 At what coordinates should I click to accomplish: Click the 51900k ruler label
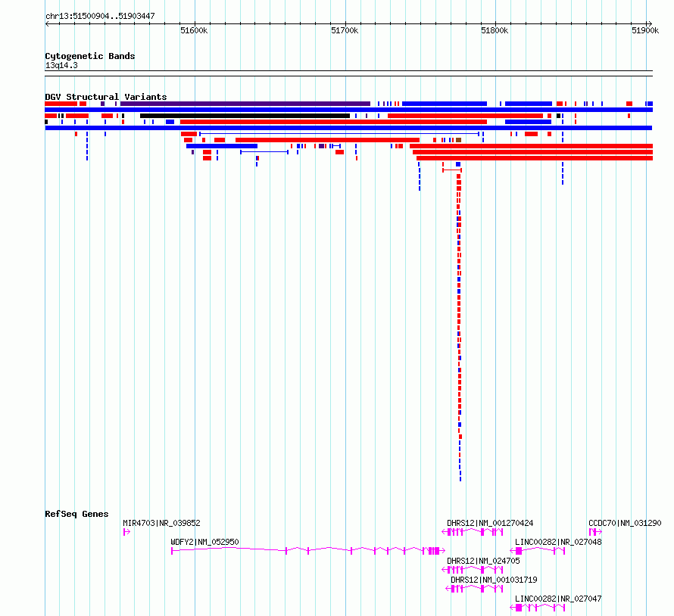click(x=644, y=30)
